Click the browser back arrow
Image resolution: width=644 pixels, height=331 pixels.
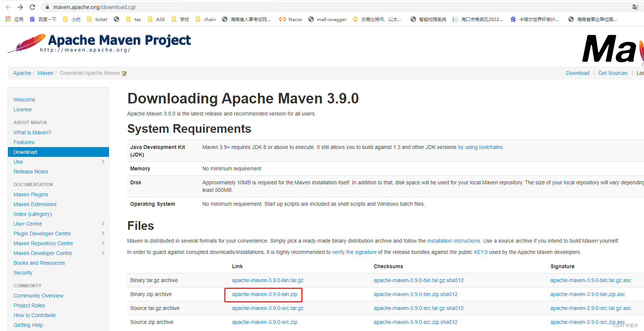click(8, 7)
